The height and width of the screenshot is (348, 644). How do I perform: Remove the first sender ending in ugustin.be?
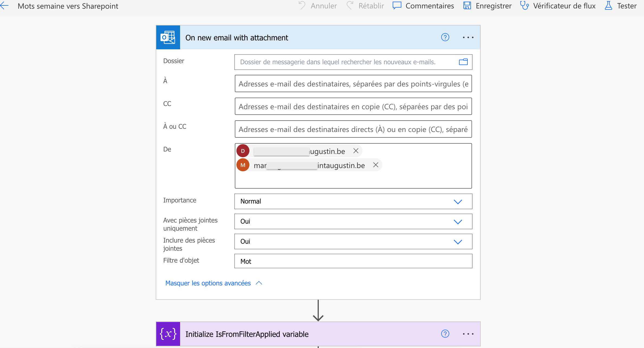[356, 151]
